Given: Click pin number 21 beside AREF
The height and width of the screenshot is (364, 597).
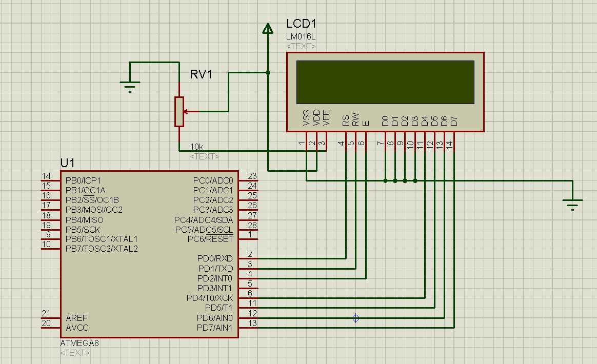Looking at the screenshot, I should pyautogui.click(x=46, y=313).
